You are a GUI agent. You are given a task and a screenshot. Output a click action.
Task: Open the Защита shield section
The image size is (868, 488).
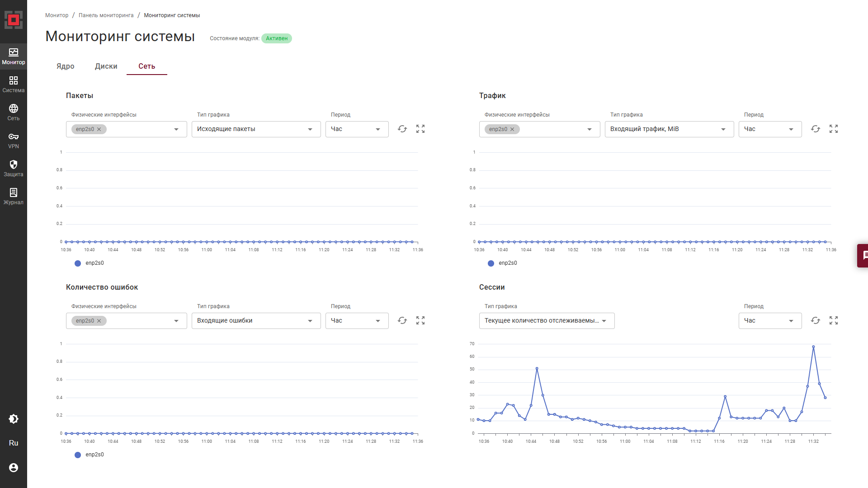tap(14, 169)
